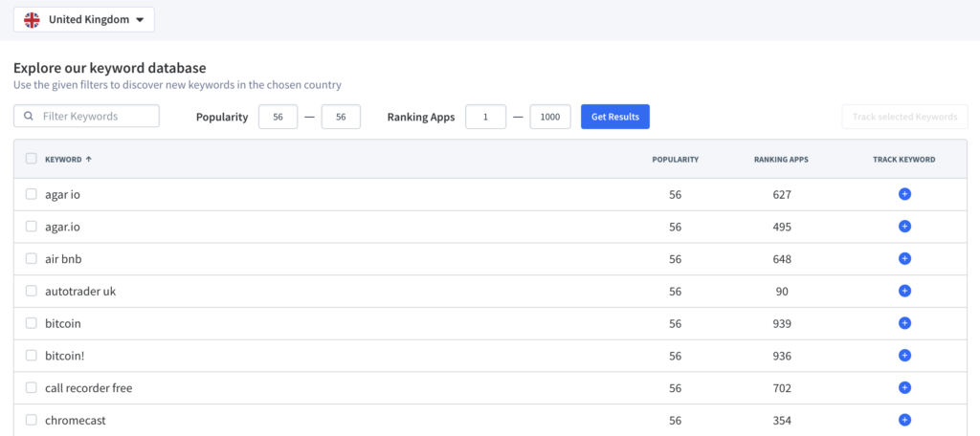Track the 'chromecast' keyword plus icon
980x436 pixels.
click(904, 420)
